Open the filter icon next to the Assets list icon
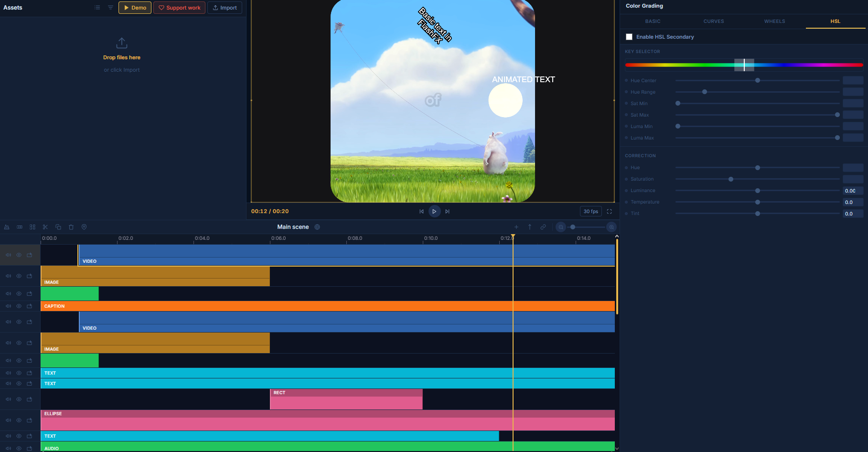Viewport: 868px width, 452px height. click(x=110, y=8)
